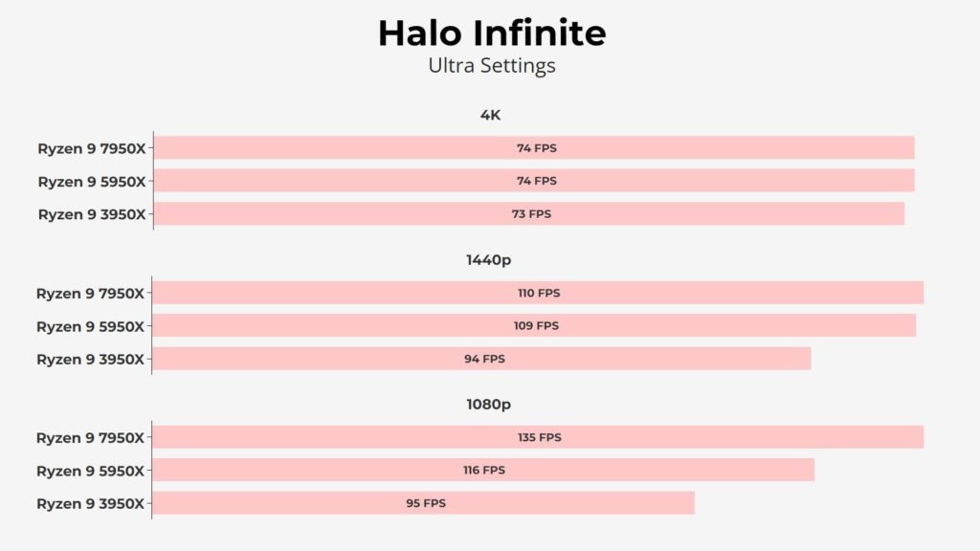Click the Ryzen 9 3950X label under 1440p

click(90, 360)
